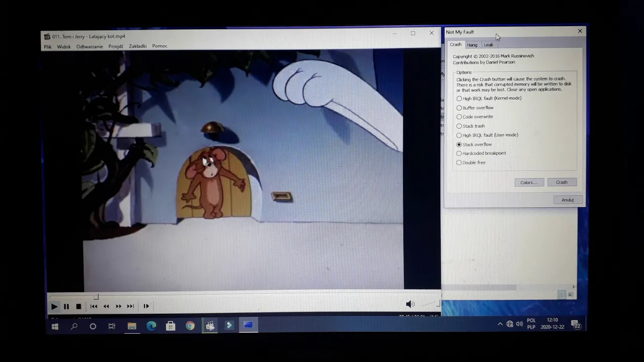644x362 pixels.
Task: Pause the video playback
Action: point(66,306)
